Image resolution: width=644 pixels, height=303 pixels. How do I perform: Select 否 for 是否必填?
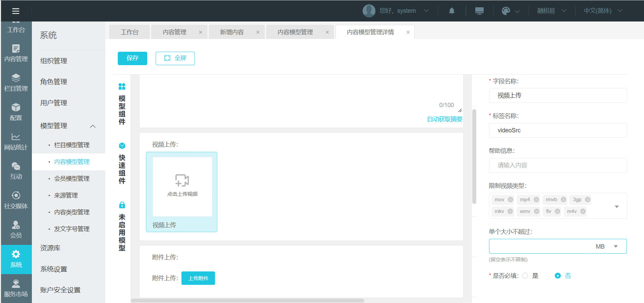tap(558, 276)
